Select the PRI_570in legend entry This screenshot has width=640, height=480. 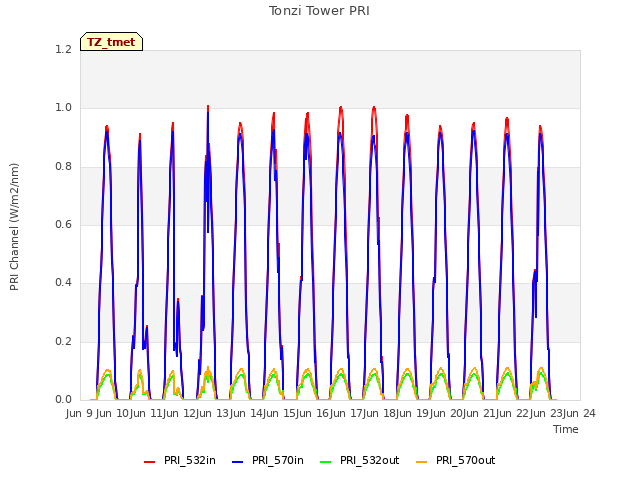point(268,461)
